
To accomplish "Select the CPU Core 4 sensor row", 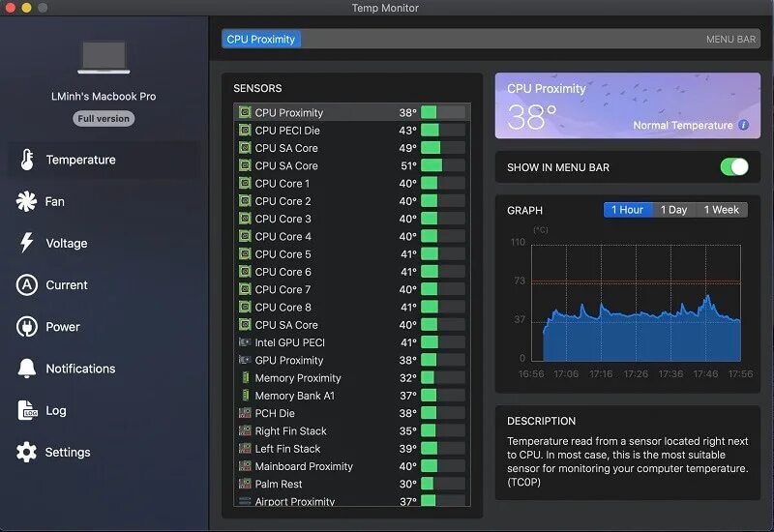I will [x=352, y=236].
